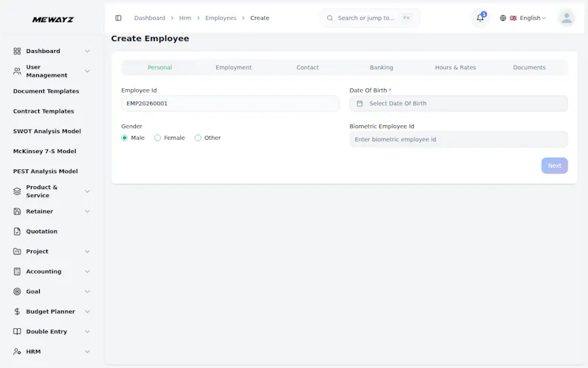Expand the Double Entry chevron
The image size is (588, 368).
(x=87, y=332)
